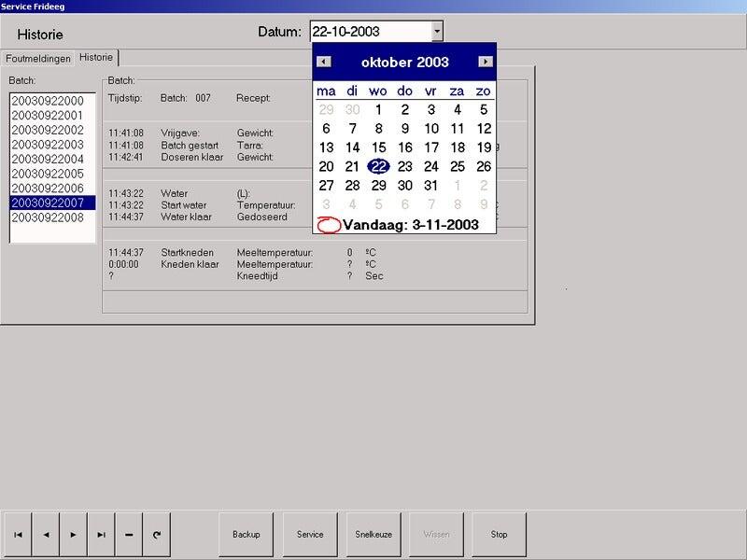The width and height of the screenshot is (747, 560).
Task: Choose batch 20030922008 from list
Action: coord(48,217)
